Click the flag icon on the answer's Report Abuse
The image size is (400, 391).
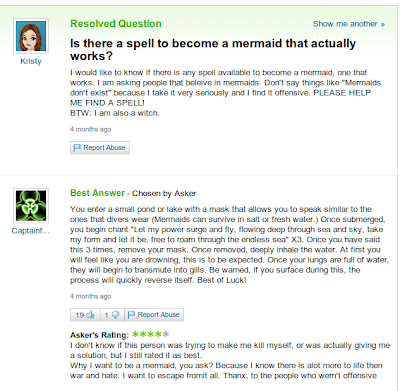(131, 315)
